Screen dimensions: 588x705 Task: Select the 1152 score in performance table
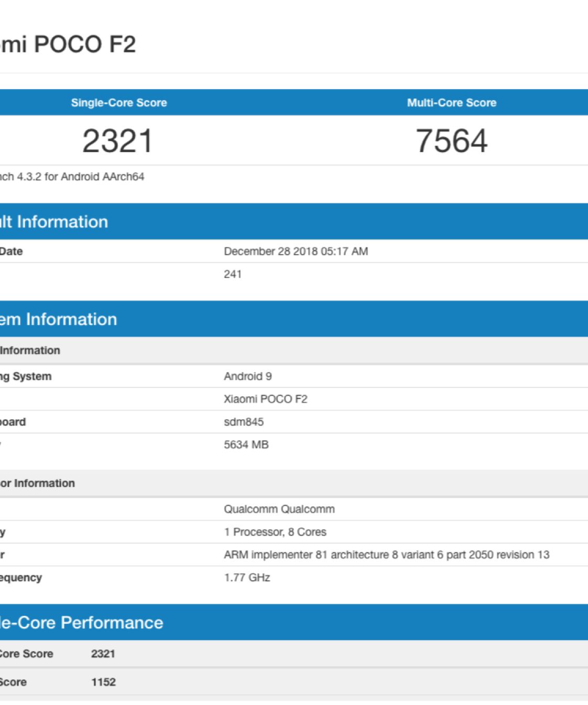(103, 682)
